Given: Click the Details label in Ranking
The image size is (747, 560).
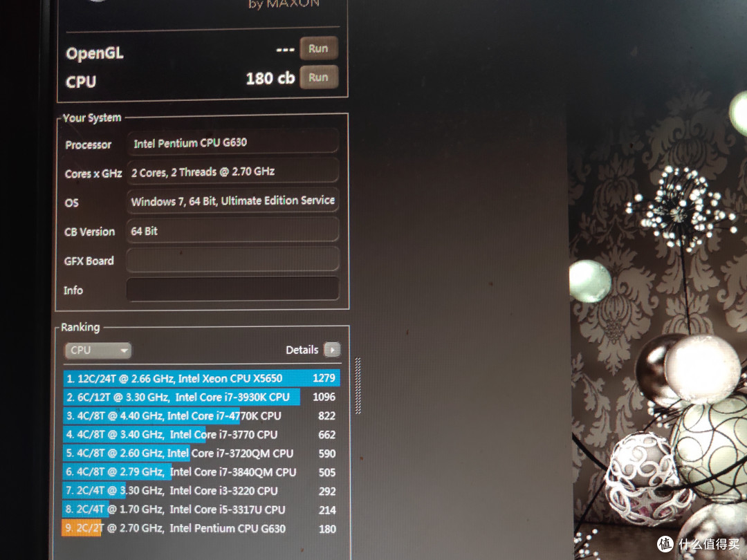Looking at the screenshot, I should tap(302, 350).
